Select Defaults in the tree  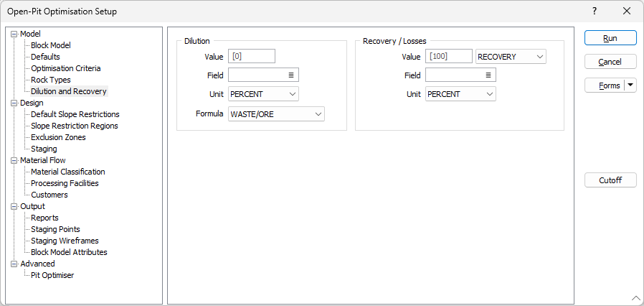click(46, 57)
